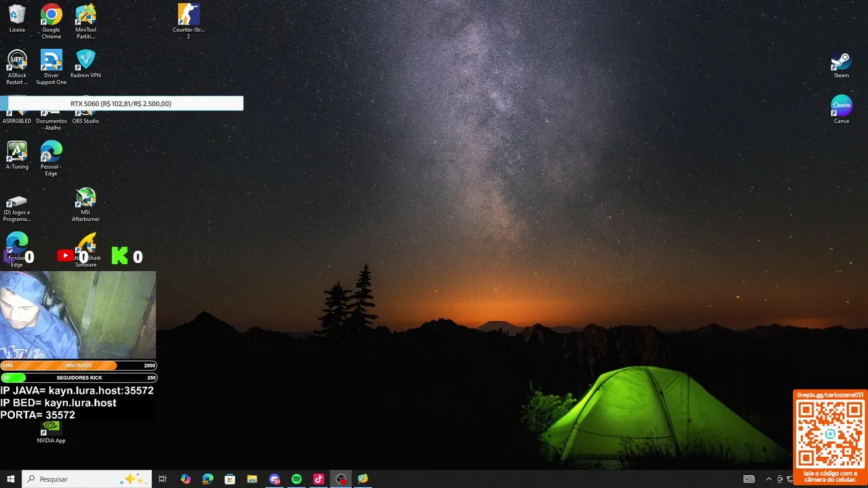
Task: Click the YouTube counter icon overlay
Action: [x=66, y=256]
